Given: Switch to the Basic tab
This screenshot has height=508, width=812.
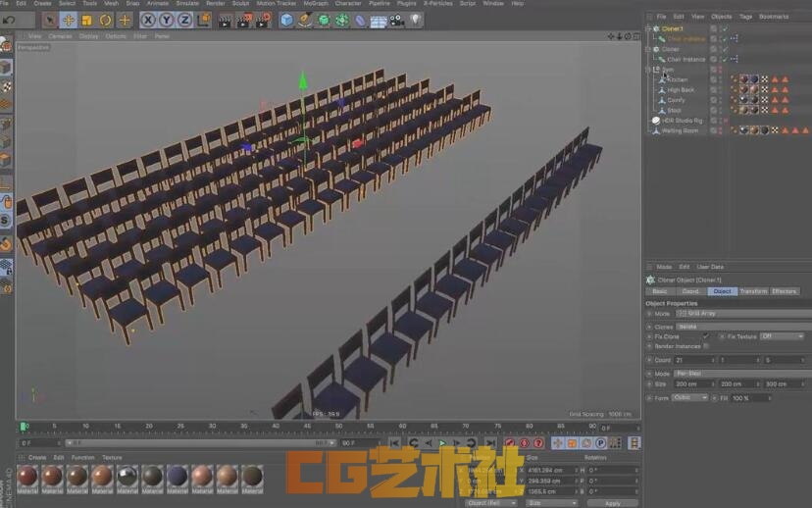Looking at the screenshot, I should click(x=660, y=291).
